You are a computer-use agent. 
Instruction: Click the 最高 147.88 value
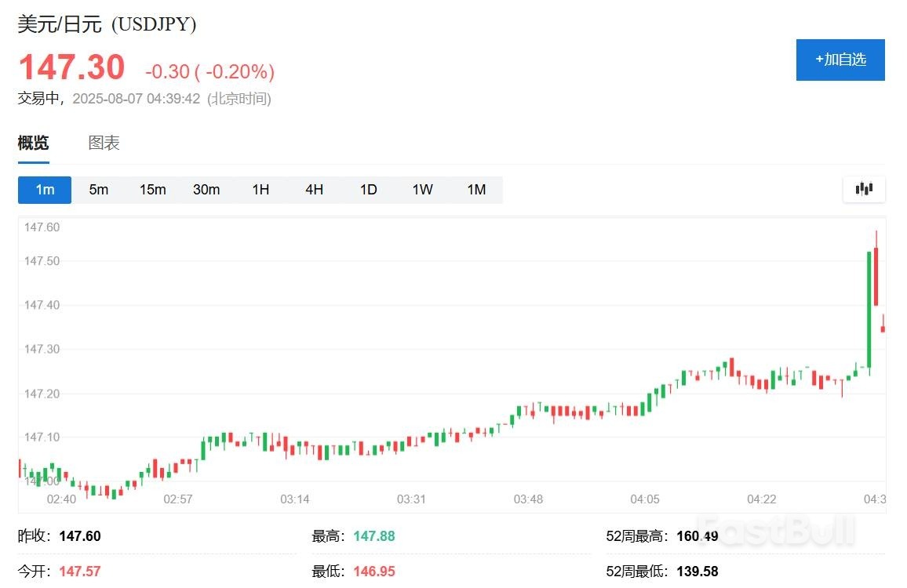point(374,536)
